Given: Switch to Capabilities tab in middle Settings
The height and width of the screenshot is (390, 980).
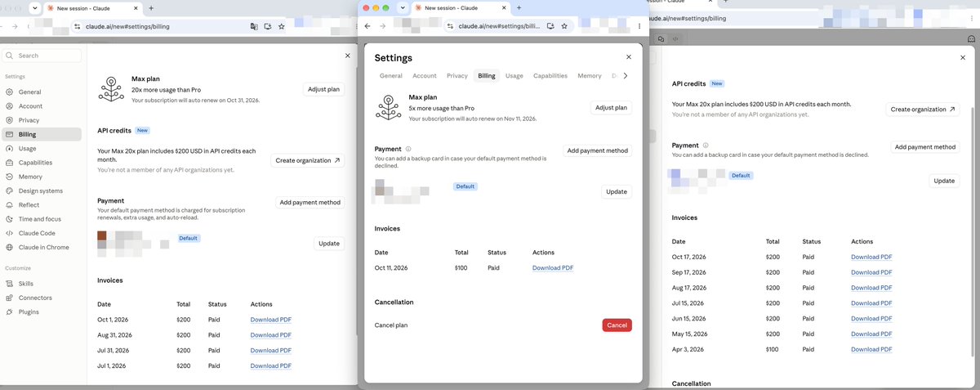Looking at the screenshot, I should pos(550,75).
